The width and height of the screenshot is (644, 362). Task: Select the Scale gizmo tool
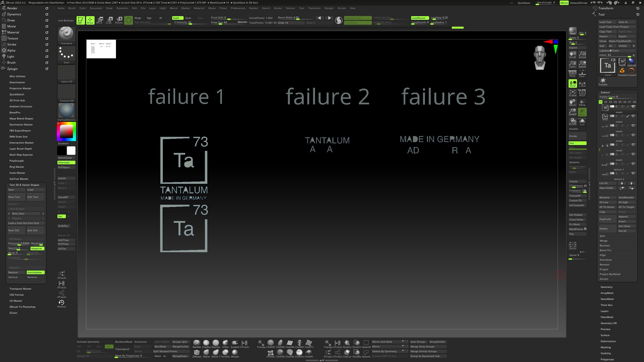point(109,20)
